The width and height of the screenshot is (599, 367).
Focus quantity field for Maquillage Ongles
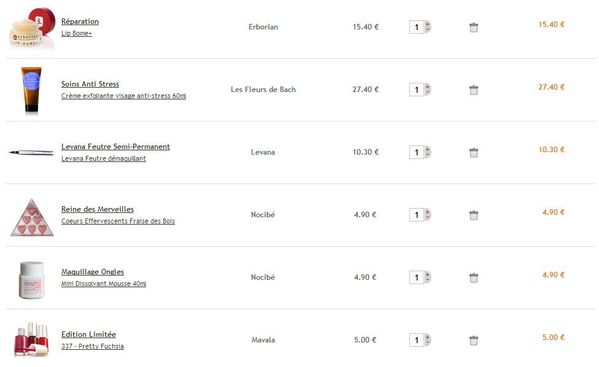(x=416, y=278)
